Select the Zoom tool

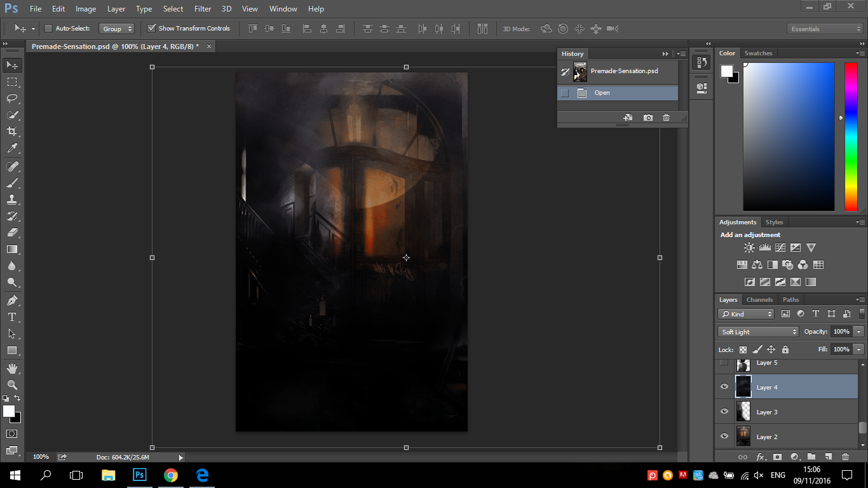pos(12,384)
